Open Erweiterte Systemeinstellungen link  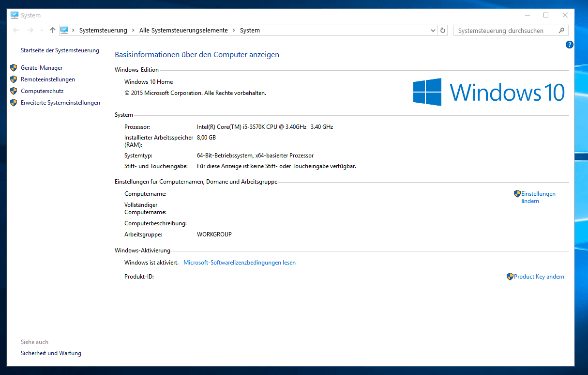pyautogui.click(x=60, y=103)
